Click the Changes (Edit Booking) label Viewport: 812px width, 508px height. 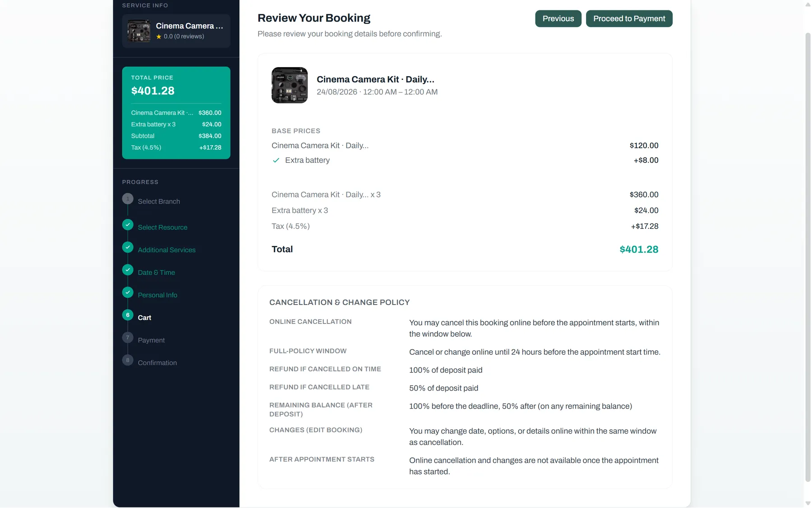pyautogui.click(x=316, y=430)
